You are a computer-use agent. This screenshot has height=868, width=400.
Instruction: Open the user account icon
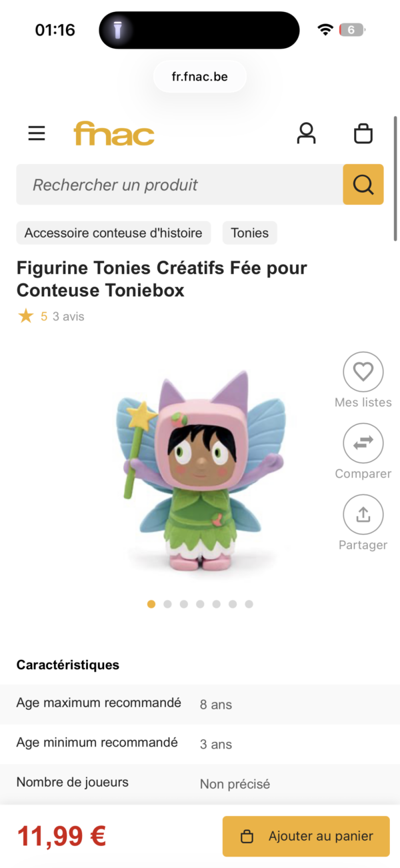click(x=306, y=133)
